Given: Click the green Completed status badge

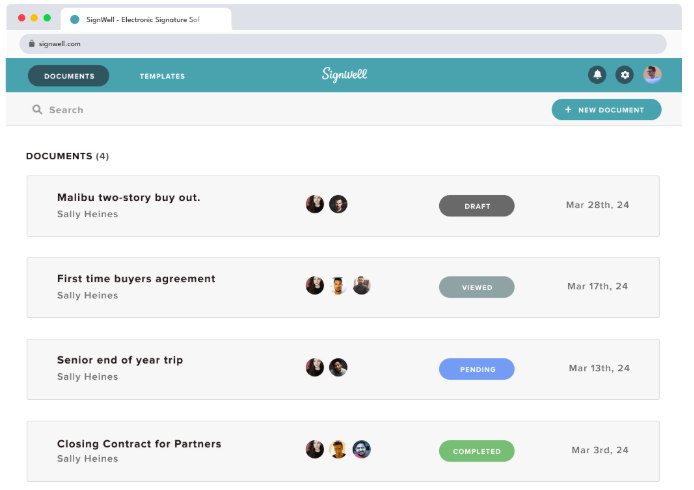Looking at the screenshot, I should (477, 451).
